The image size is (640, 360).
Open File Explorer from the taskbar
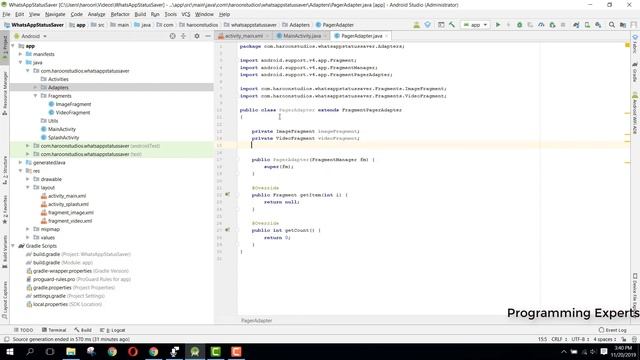point(71,351)
